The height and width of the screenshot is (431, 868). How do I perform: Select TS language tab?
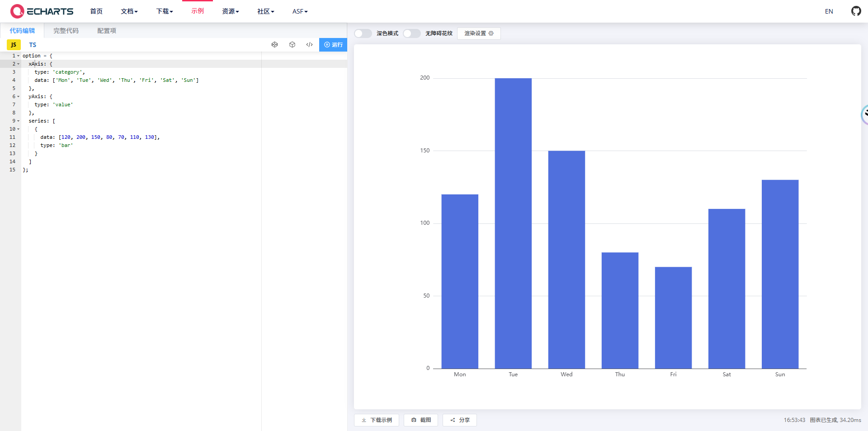click(33, 45)
